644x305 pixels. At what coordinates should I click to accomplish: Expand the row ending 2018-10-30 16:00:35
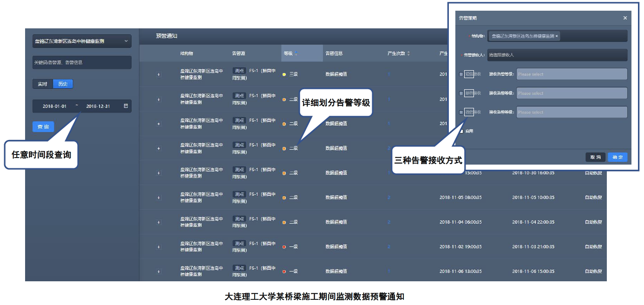coord(159,173)
